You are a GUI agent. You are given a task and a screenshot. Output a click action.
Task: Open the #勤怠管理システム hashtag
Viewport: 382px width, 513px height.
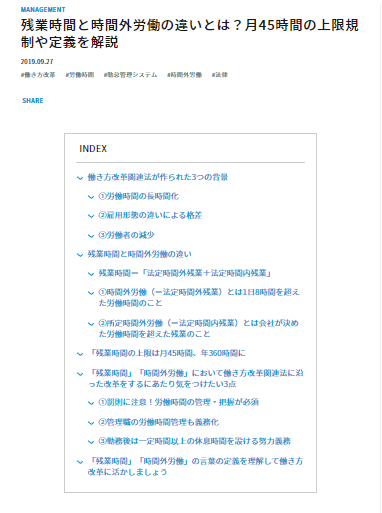(130, 75)
